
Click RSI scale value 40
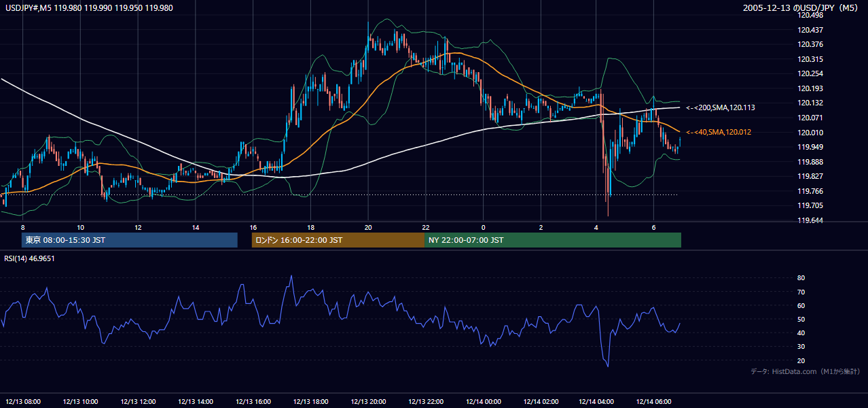[x=801, y=333]
